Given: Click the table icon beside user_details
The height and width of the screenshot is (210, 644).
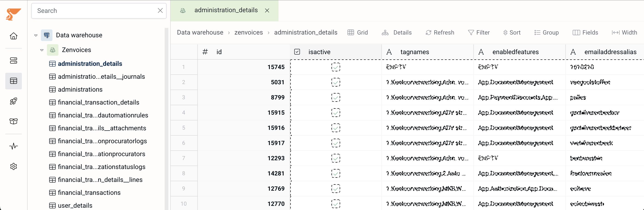Looking at the screenshot, I should [52, 205].
